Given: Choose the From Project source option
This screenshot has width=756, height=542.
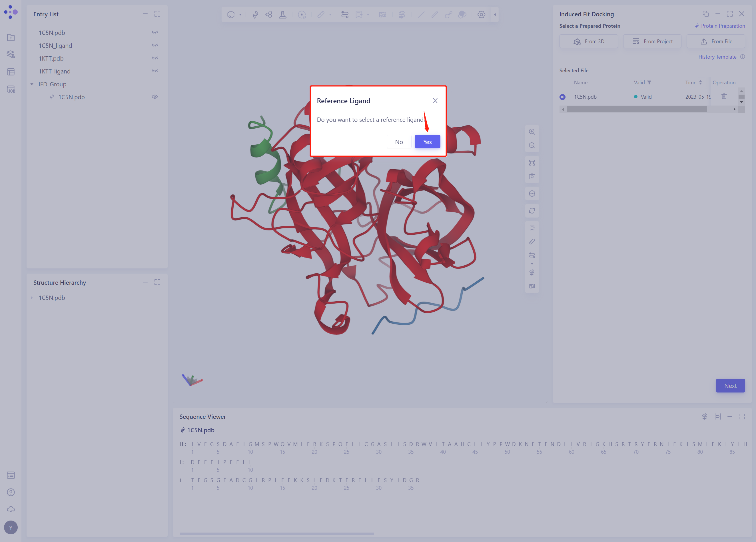Looking at the screenshot, I should coord(652,41).
